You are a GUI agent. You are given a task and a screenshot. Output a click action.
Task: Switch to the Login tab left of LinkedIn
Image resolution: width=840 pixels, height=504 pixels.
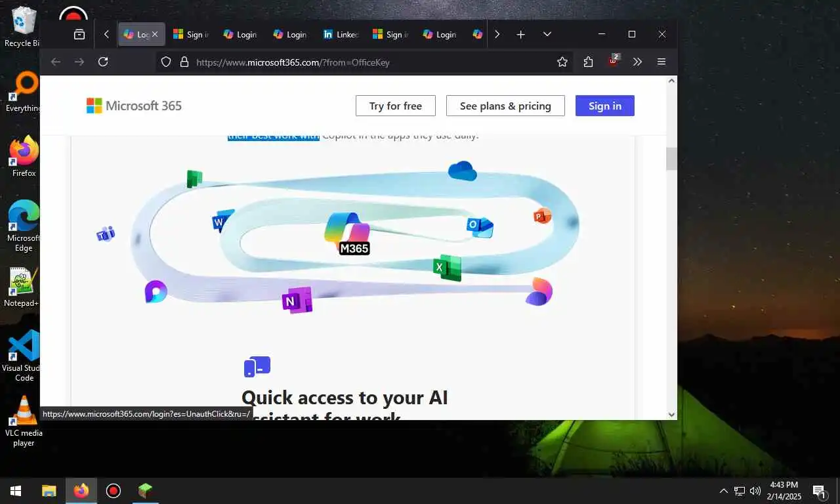click(290, 35)
